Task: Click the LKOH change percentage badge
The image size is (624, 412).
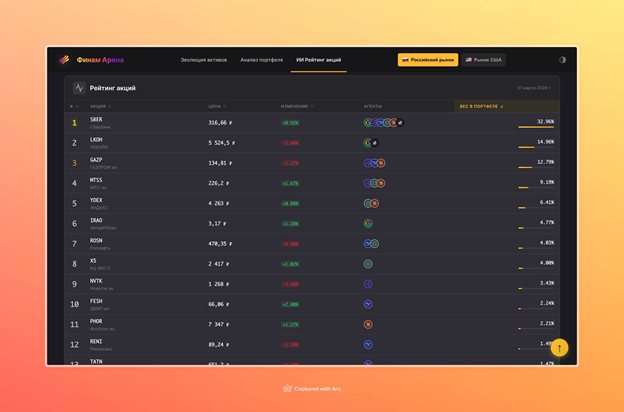Action: tap(290, 143)
